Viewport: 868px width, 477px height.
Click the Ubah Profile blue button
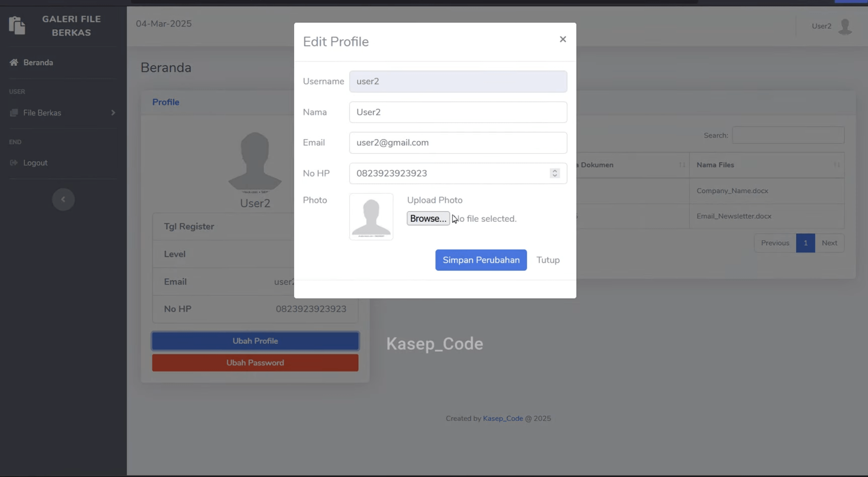point(255,341)
